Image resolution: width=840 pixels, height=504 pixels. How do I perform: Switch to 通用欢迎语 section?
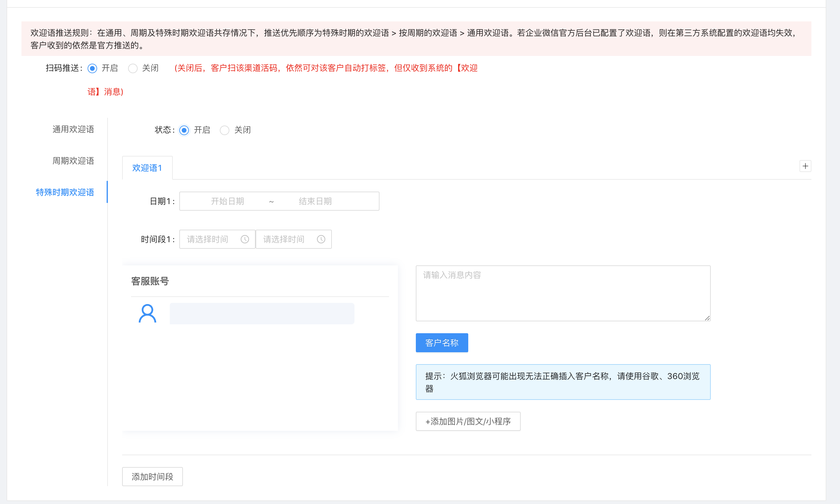click(73, 129)
